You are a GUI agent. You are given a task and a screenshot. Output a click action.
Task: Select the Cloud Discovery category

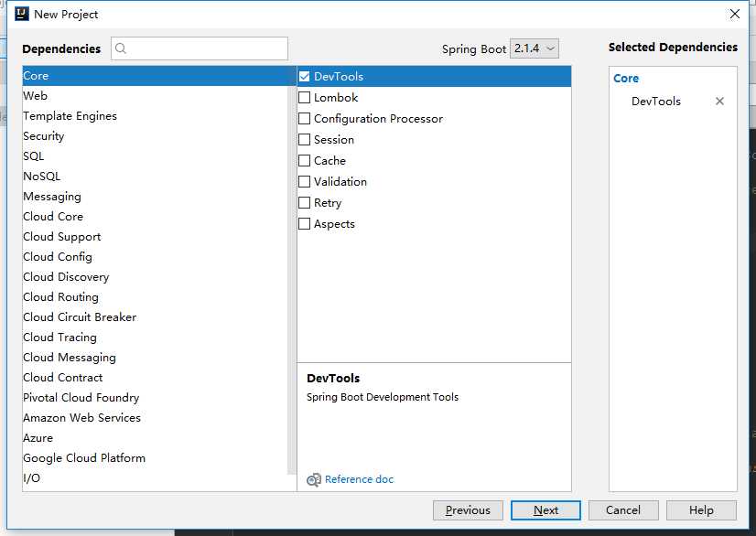tap(155, 277)
